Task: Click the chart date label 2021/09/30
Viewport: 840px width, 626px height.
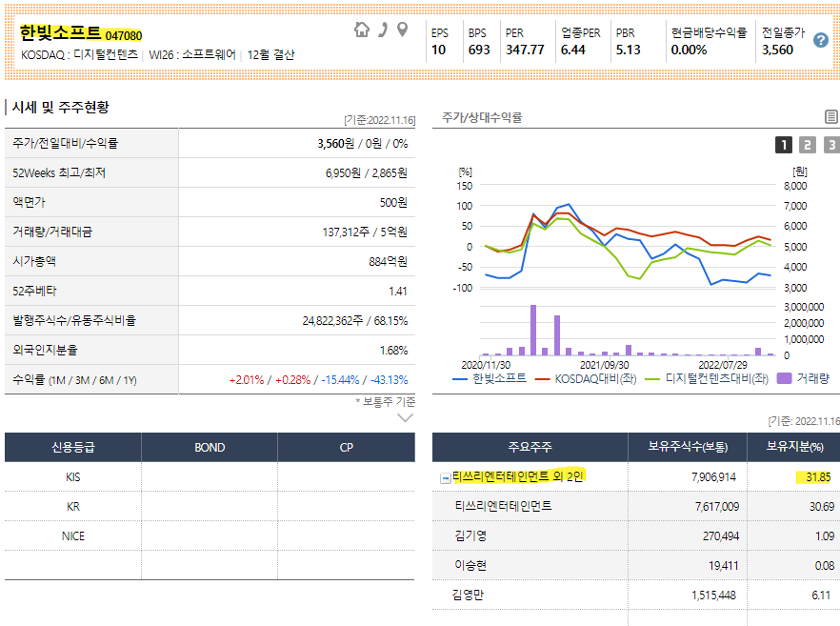Action: coord(604,365)
